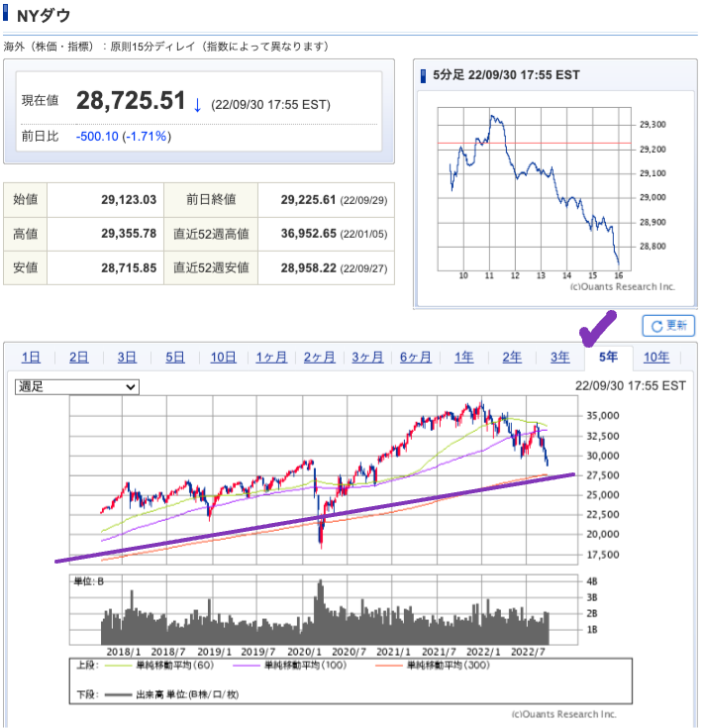Click the 始値 value 29,123.03
This screenshot has height=728, width=704.
click(x=129, y=200)
